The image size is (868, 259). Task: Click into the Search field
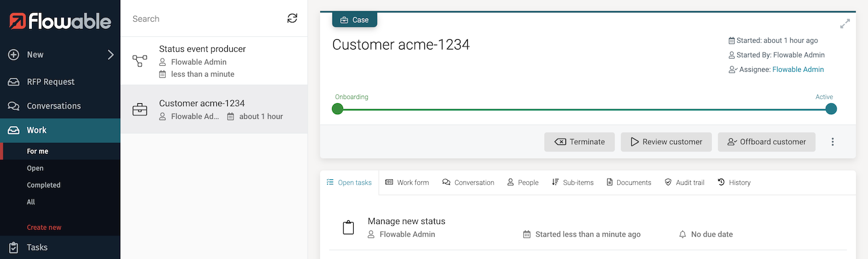pos(205,19)
